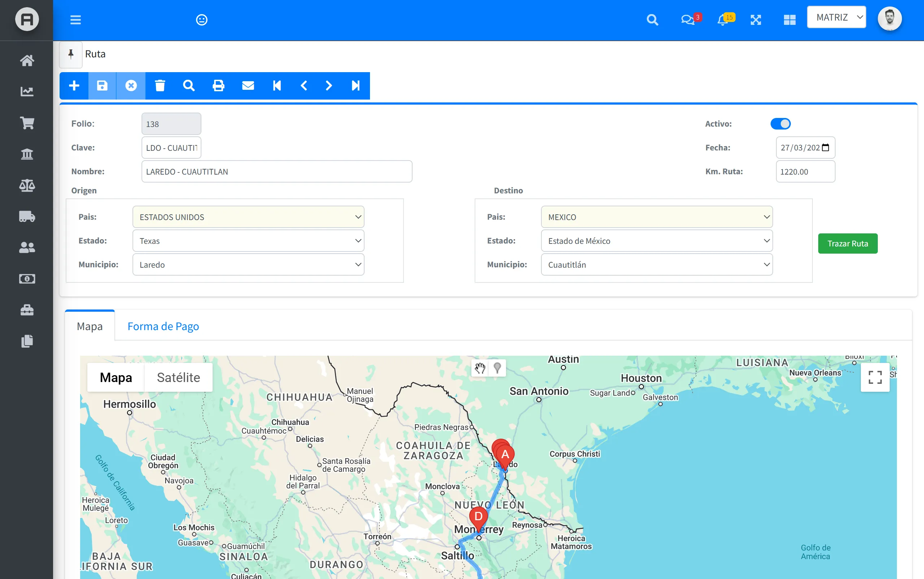The height and width of the screenshot is (579, 924).
Task: Open the user avatar profile
Action: [x=889, y=18]
